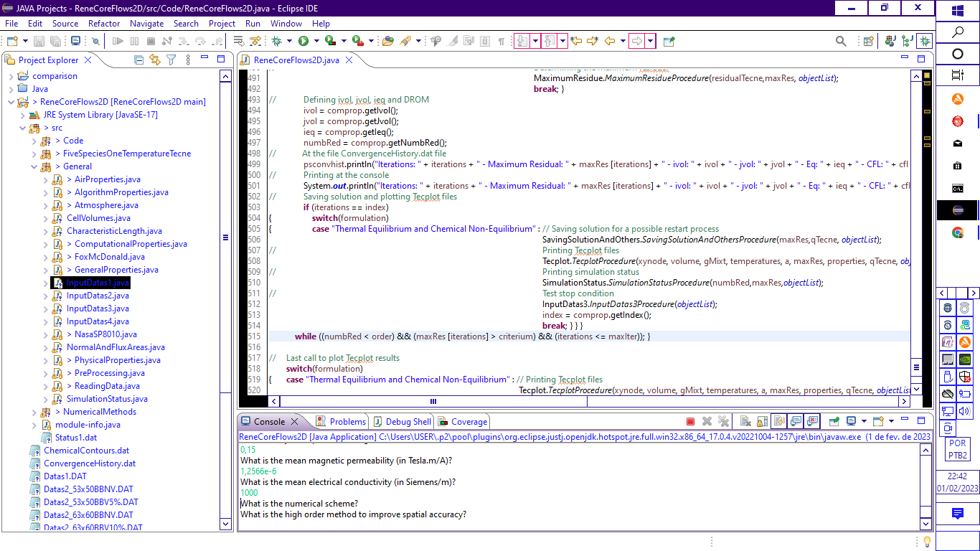980x551 pixels.
Task: Select the ReneCoreFlows2D.java editor tab
Action: click(296, 60)
